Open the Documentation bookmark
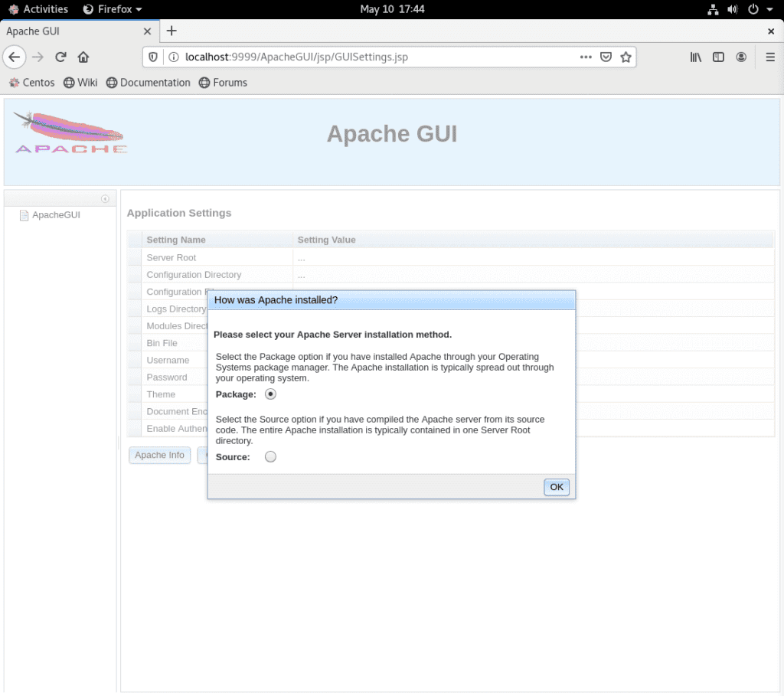This screenshot has width=784, height=696. tap(148, 83)
